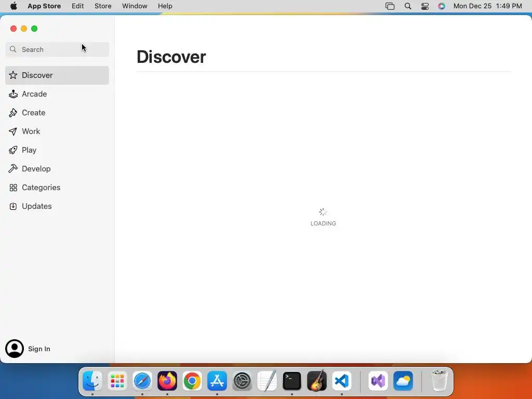
Task: Click the Create paintbrush icon
Action: click(x=13, y=113)
